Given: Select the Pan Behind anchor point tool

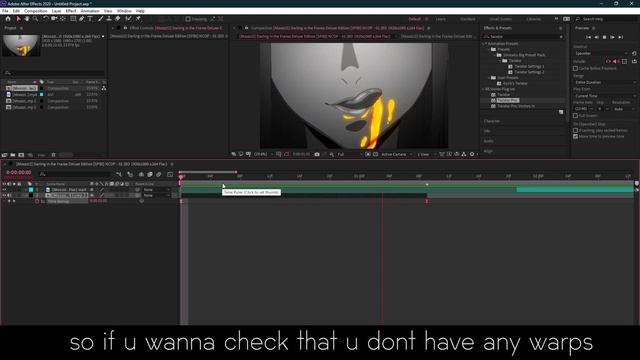Looking at the screenshot, I should 62,19.
